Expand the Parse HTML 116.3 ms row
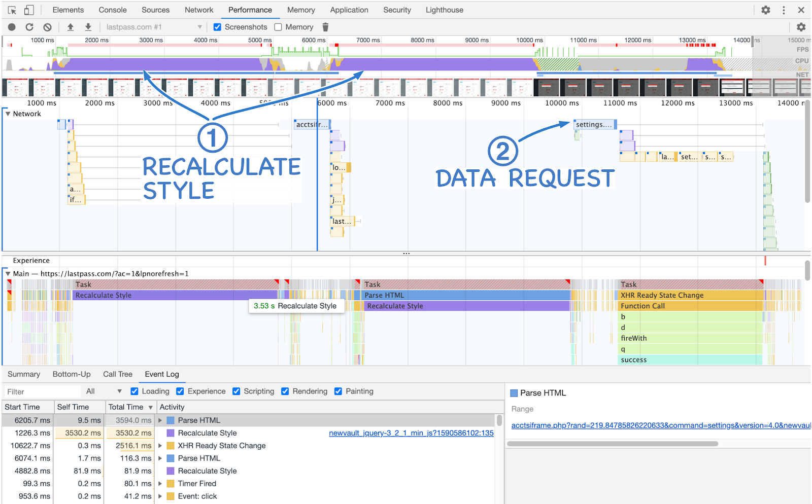The height and width of the screenshot is (504, 812). [x=160, y=458]
